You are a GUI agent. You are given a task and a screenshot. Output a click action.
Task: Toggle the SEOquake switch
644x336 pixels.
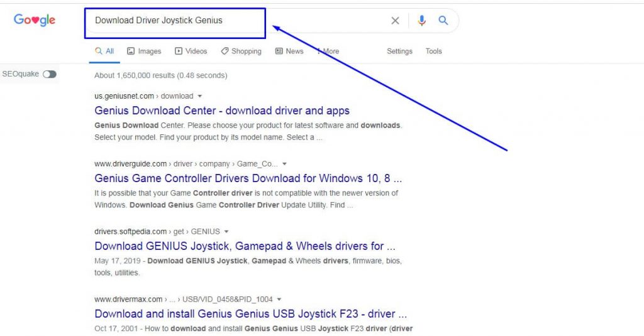tap(50, 74)
